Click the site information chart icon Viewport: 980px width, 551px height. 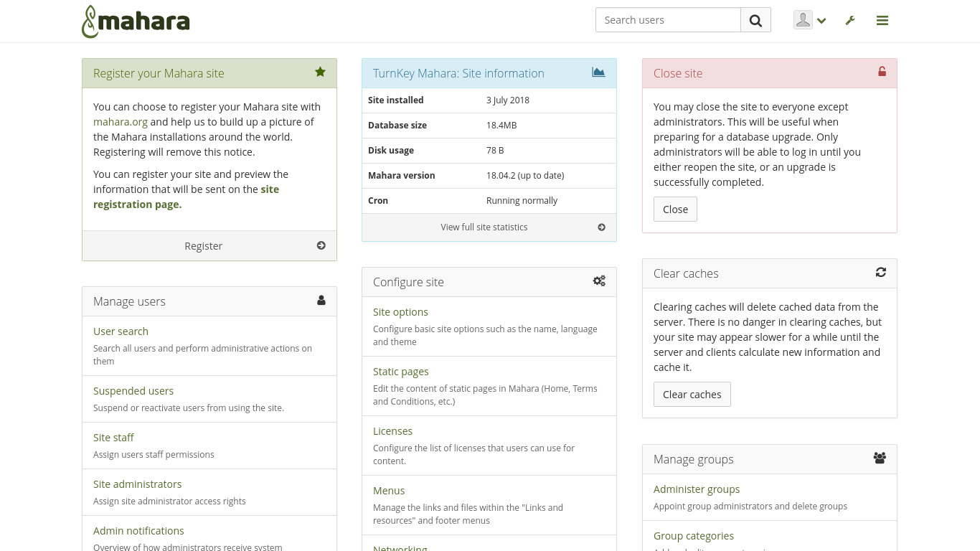tap(598, 72)
